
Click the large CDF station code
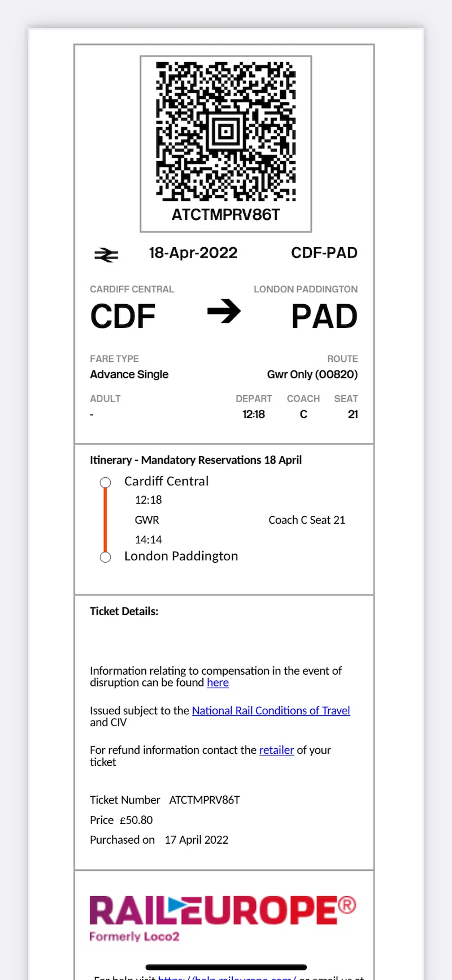[123, 316]
